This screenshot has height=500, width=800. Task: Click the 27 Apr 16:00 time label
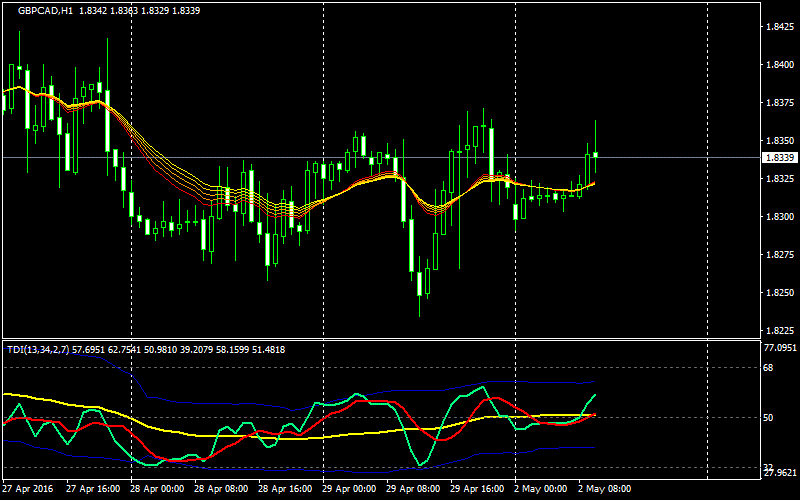click(93, 489)
